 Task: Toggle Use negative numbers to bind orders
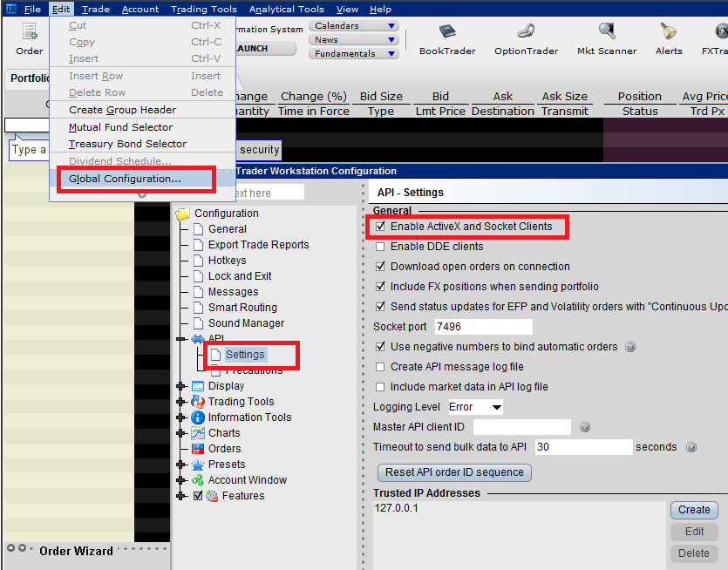(380, 347)
